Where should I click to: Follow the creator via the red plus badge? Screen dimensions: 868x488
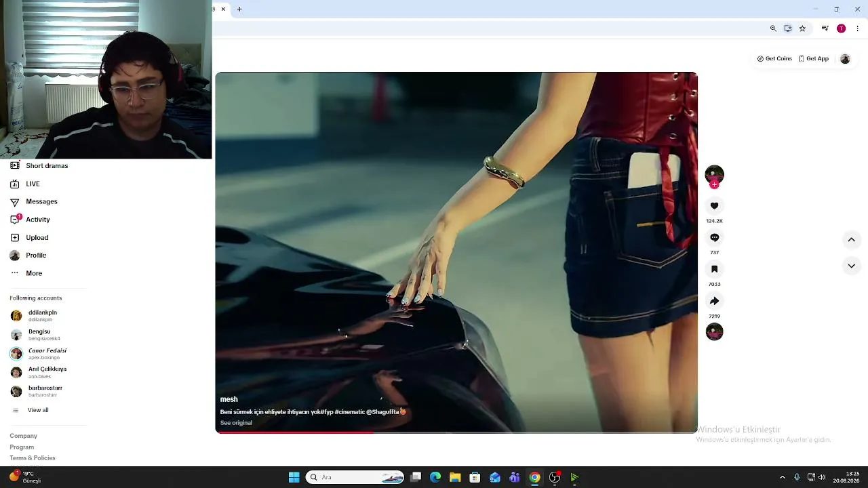[714, 184]
